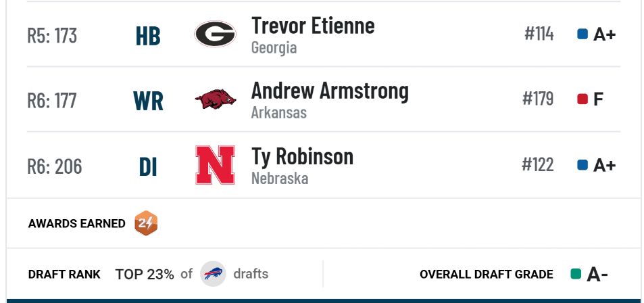Click the Arkansas Razorbacks logo

click(x=215, y=99)
